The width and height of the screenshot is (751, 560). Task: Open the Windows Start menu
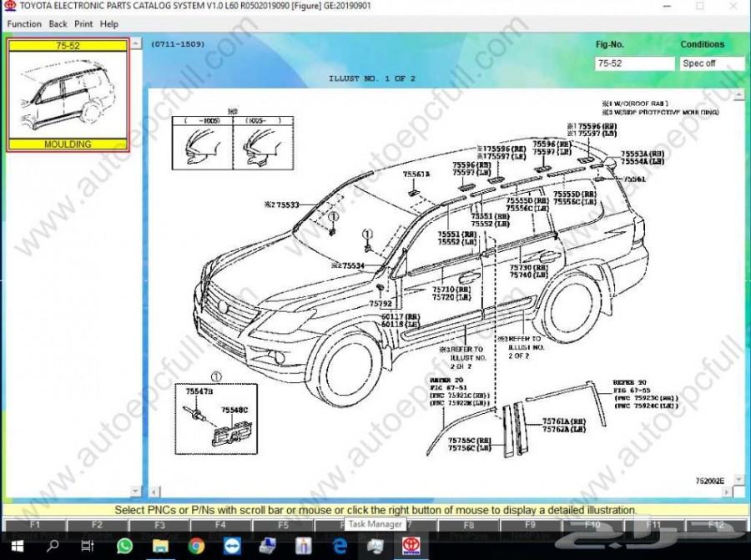click(18, 546)
